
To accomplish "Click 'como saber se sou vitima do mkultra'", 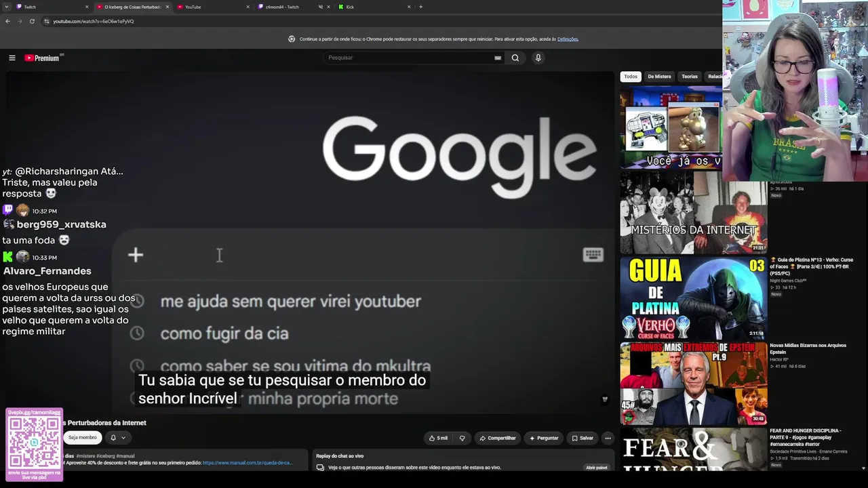I will (x=296, y=366).
